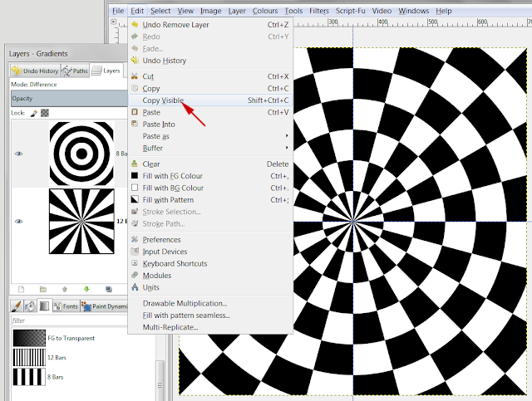Image resolution: width=532 pixels, height=401 pixels.
Task: Toggle visibility of the 12 Bars layer
Action: [19, 222]
